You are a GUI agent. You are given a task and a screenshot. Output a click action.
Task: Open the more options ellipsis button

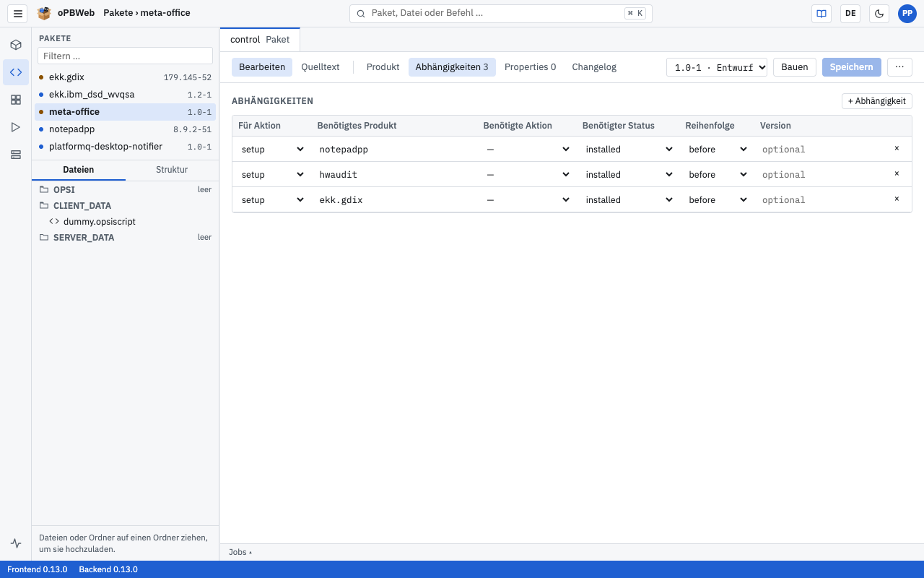[899, 67]
